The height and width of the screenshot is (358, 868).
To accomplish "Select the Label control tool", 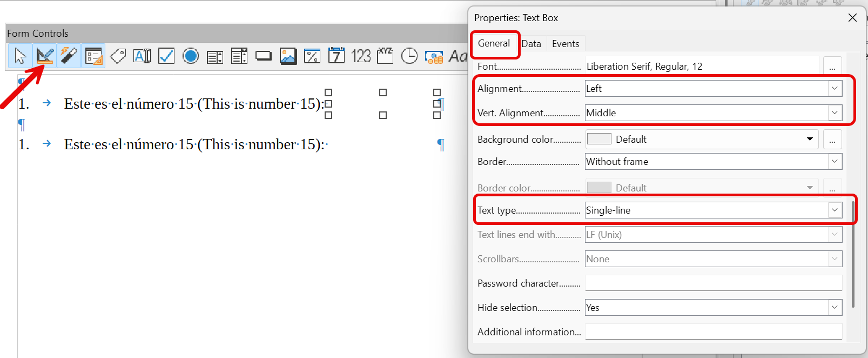I will click(118, 56).
